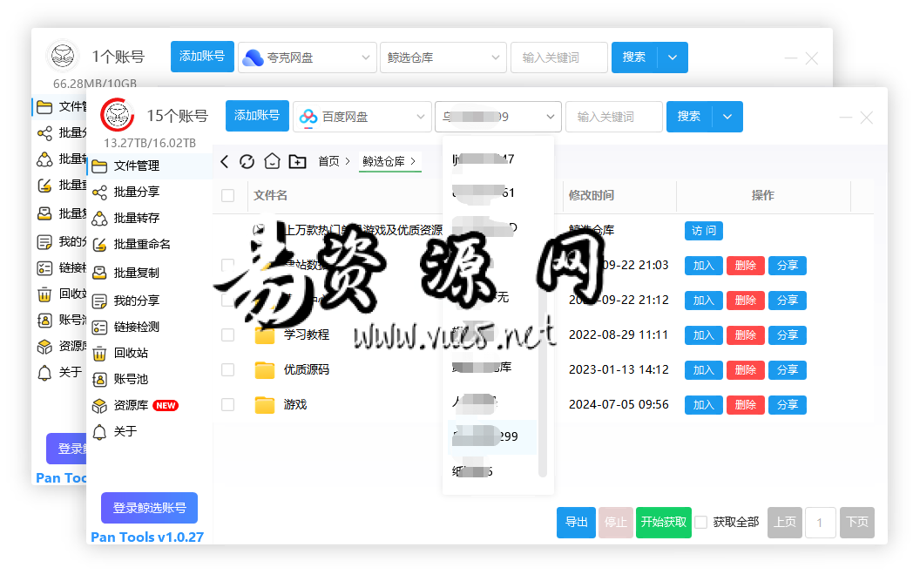913x588 pixels.
Task: Open 关于 in the back Quark window sidebar
Action: click(59, 373)
